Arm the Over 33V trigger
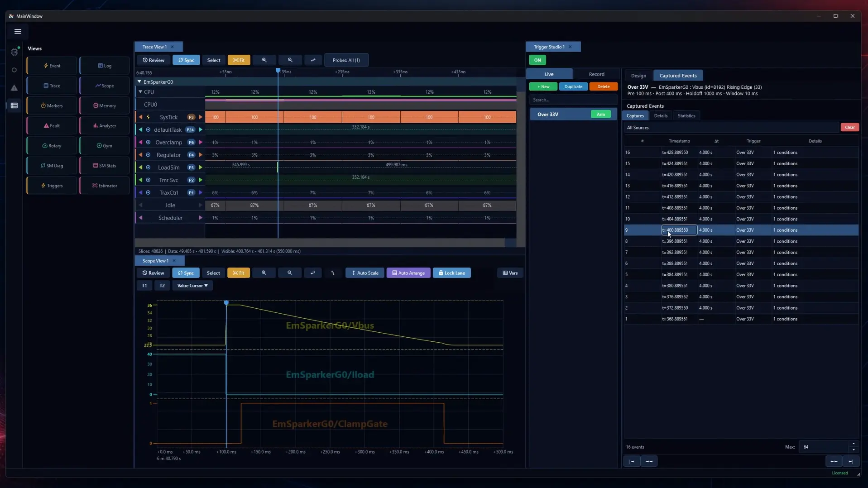Screen dimensions: 868x488 [601, 115]
